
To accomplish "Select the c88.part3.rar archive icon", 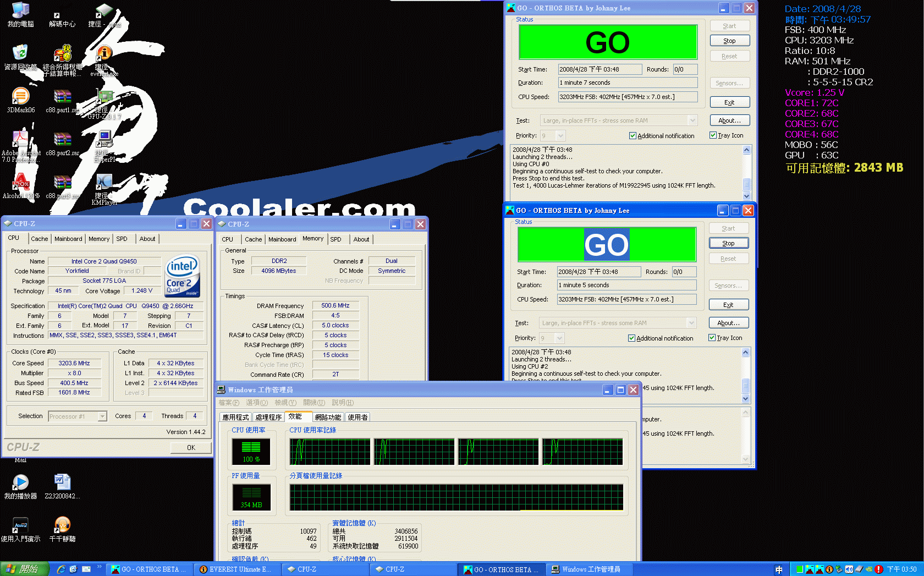I will 62,186.
